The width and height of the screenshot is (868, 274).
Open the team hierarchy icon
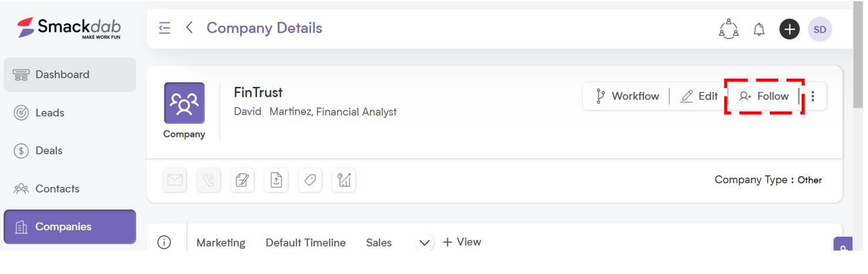click(728, 29)
